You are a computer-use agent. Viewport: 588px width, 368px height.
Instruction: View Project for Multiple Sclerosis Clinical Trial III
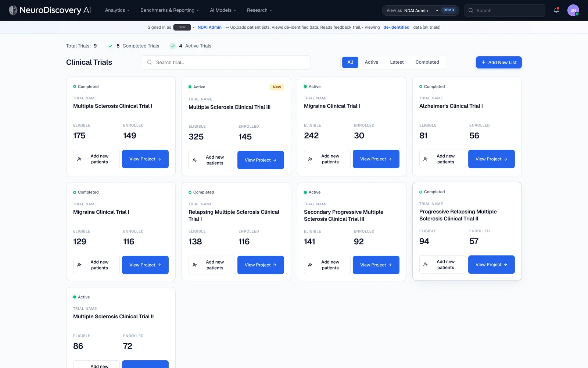point(261,160)
